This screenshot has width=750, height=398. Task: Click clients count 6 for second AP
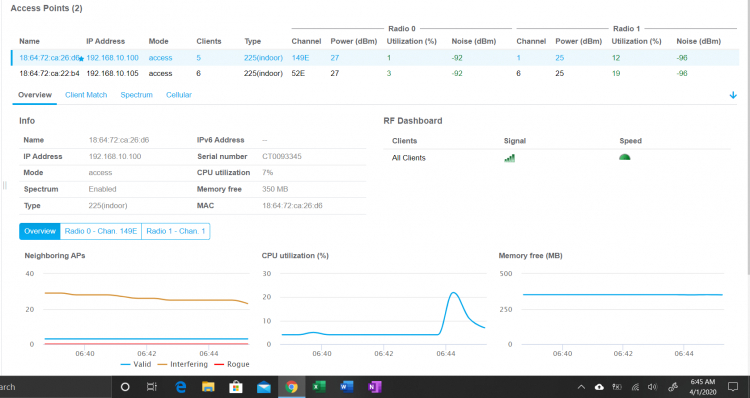[x=199, y=73]
